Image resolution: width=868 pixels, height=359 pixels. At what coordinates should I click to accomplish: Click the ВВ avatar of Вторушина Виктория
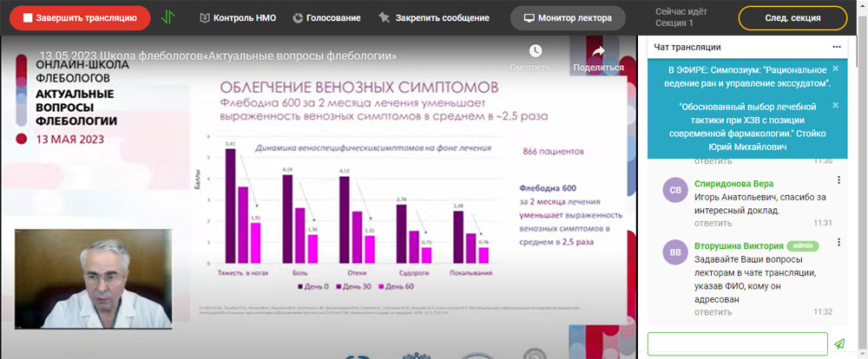tap(675, 252)
